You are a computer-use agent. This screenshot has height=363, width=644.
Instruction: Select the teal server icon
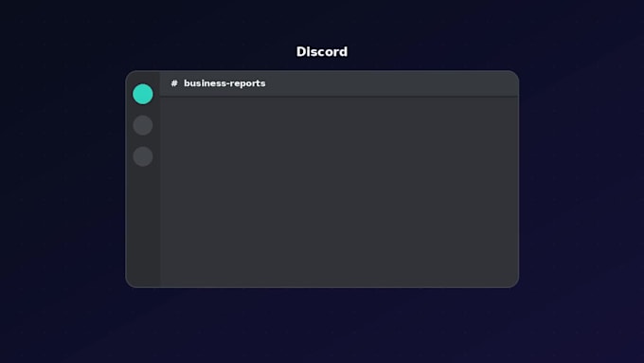143,94
